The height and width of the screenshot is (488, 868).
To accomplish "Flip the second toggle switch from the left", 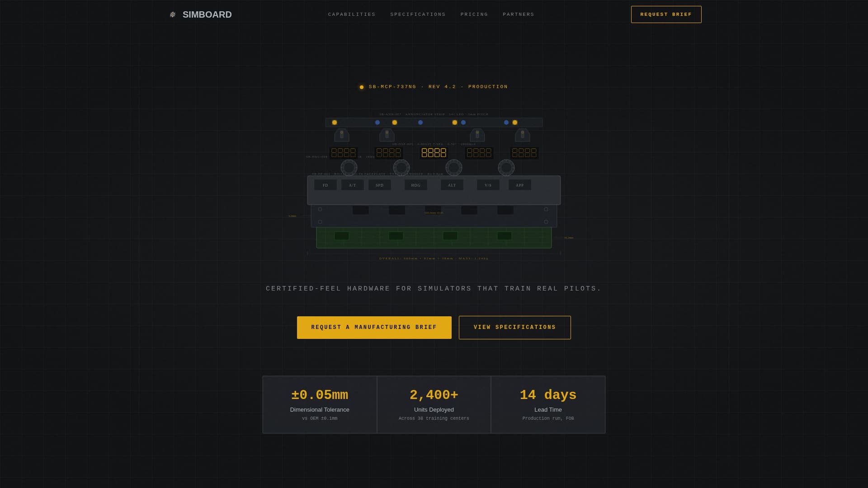I will coord(387,135).
